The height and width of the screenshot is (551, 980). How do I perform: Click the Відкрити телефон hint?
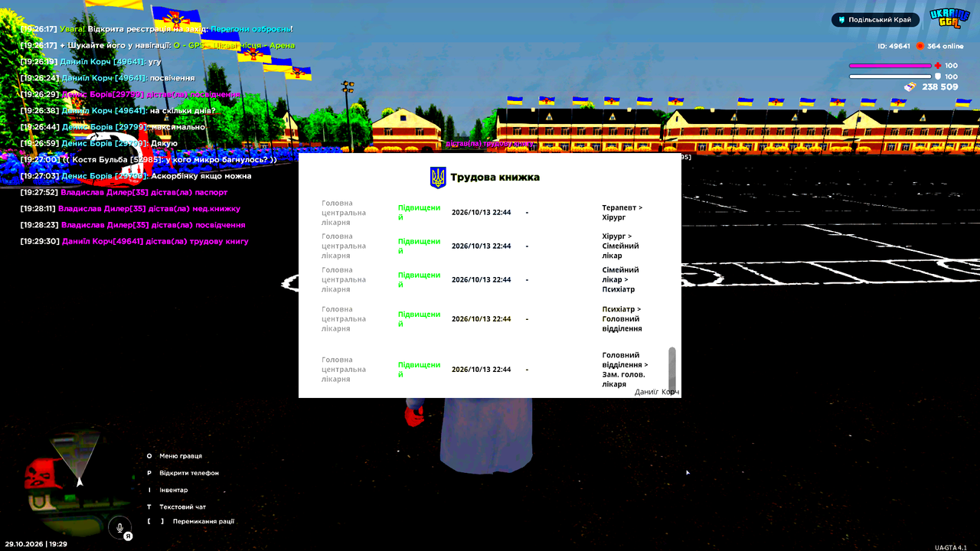(x=183, y=473)
